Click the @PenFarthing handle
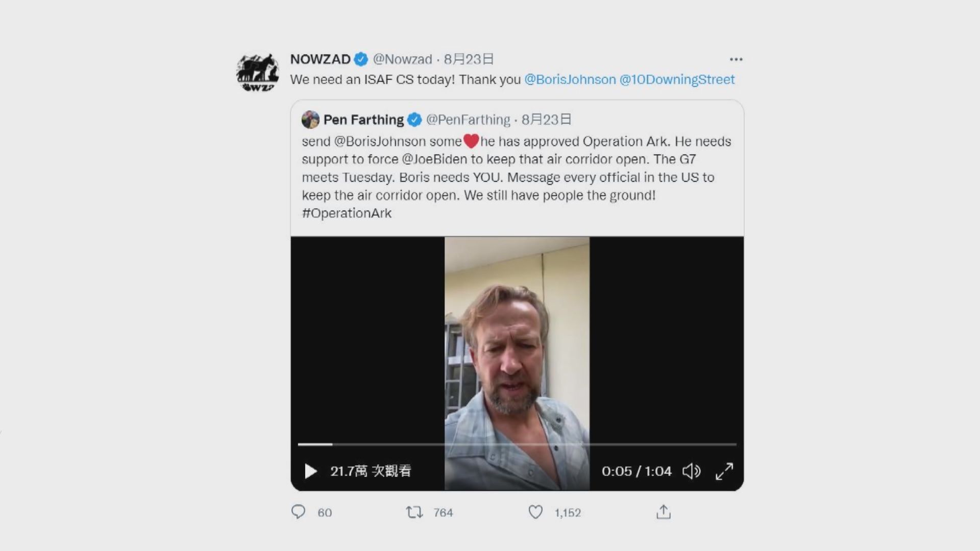This screenshot has width=980, height=551. tap(468, 120)
